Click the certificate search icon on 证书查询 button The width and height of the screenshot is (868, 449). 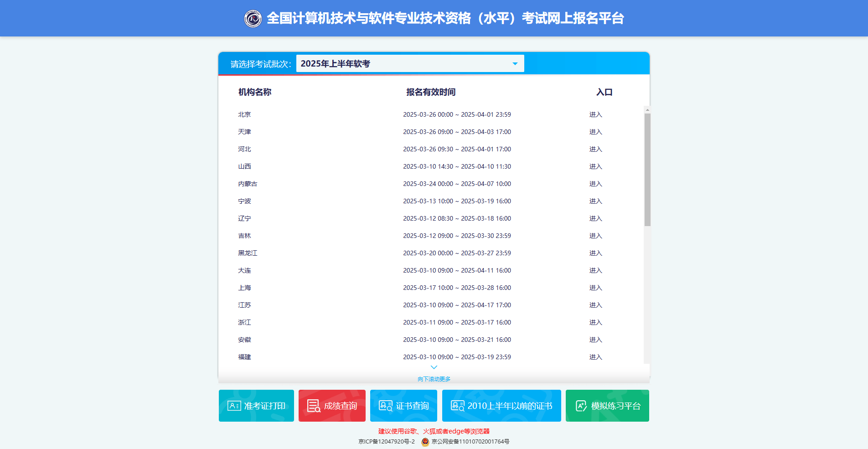[x=385, y=405]
